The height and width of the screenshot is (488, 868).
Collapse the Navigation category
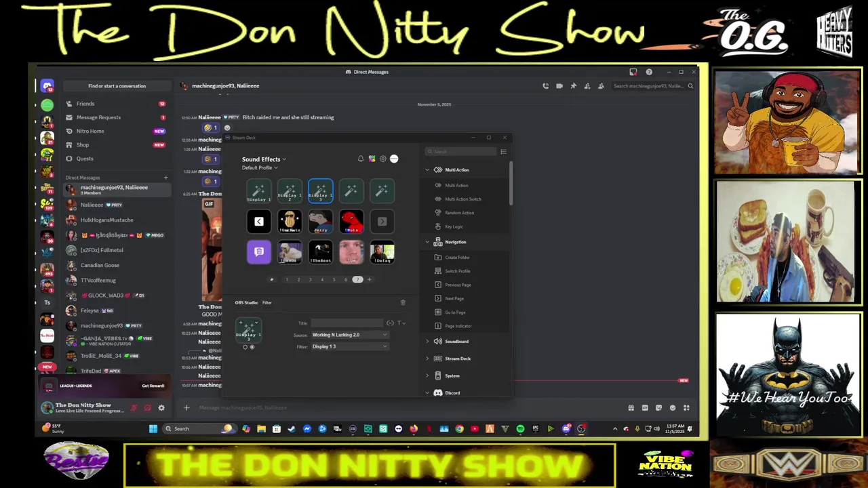(427, 242)
